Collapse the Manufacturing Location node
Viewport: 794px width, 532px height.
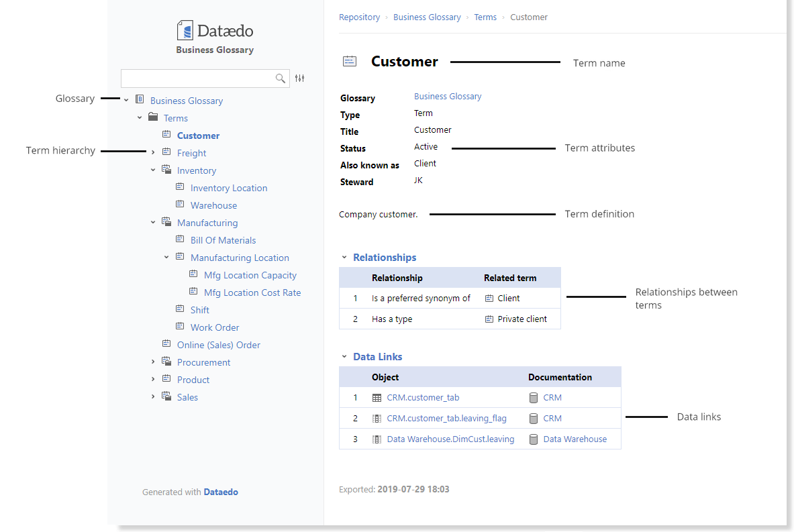click(166, 258)
